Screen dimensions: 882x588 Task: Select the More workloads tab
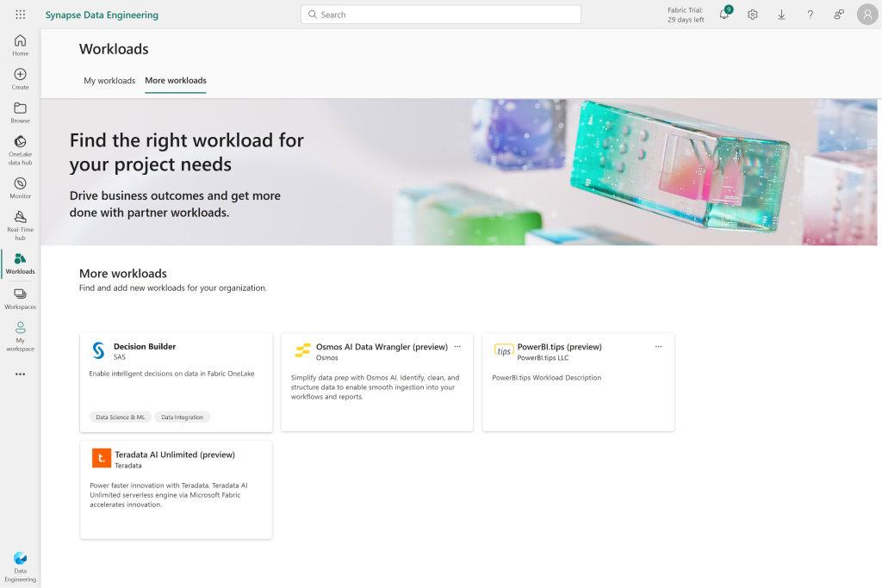pyautogui.click(x=175, y=80)
